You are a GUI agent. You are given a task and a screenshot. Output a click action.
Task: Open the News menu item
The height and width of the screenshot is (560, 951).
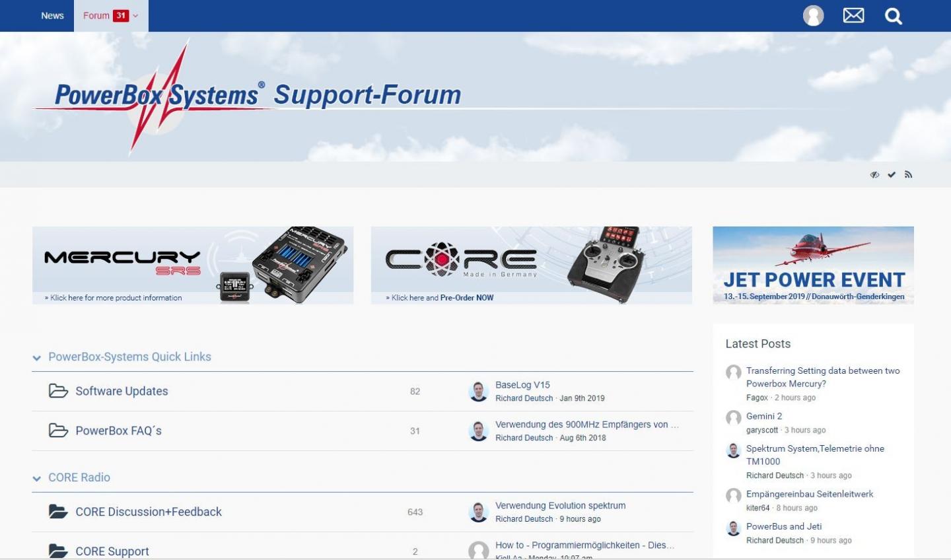[52, 16]
